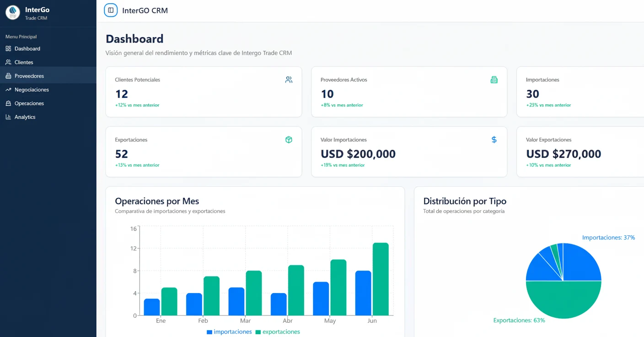Click the box icon on Exportaciones card
The width and height of the screenshot is (644, 337).
(289, 140)
